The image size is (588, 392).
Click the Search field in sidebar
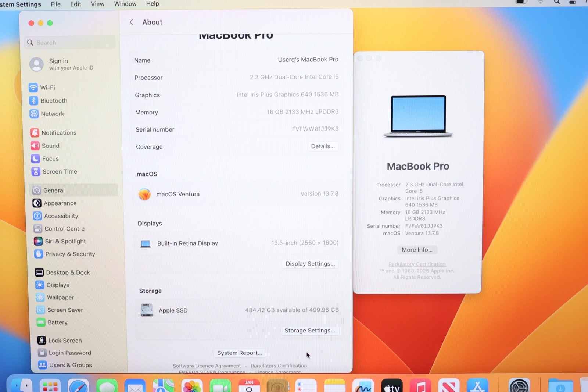pos(70,43)
